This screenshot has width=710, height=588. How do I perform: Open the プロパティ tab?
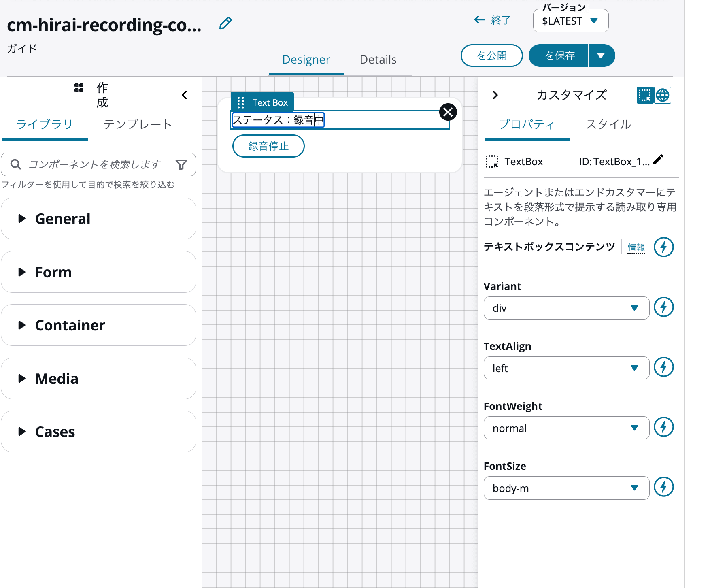coord(527,124)
